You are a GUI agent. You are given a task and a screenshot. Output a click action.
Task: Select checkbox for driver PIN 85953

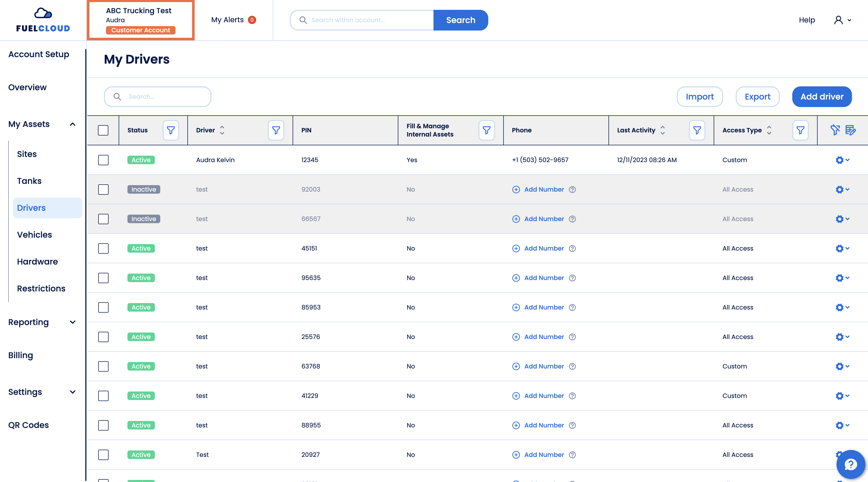pos(103,307)
